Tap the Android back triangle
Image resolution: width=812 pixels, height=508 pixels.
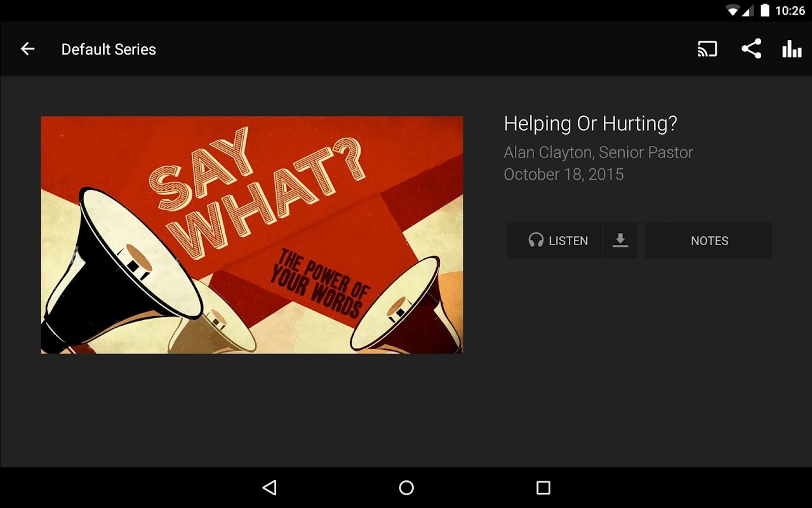(269, 488)
